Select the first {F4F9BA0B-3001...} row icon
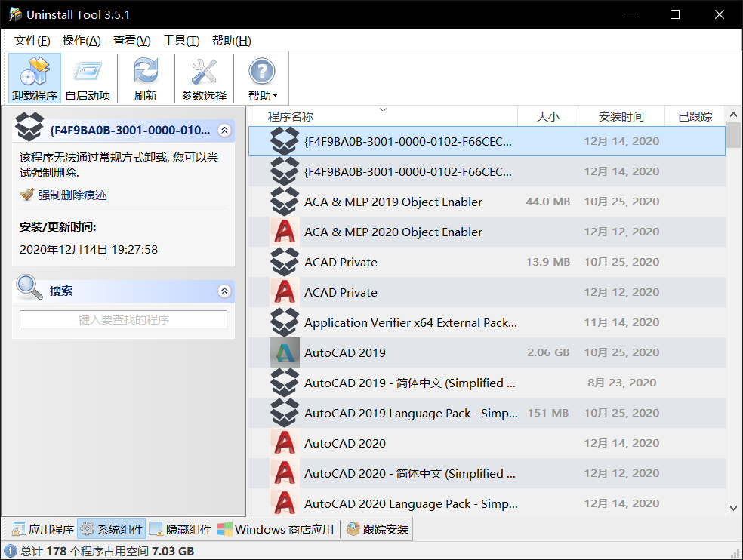Screen dimensions: 743x560 pyautogui.click(x=285, y=141)
